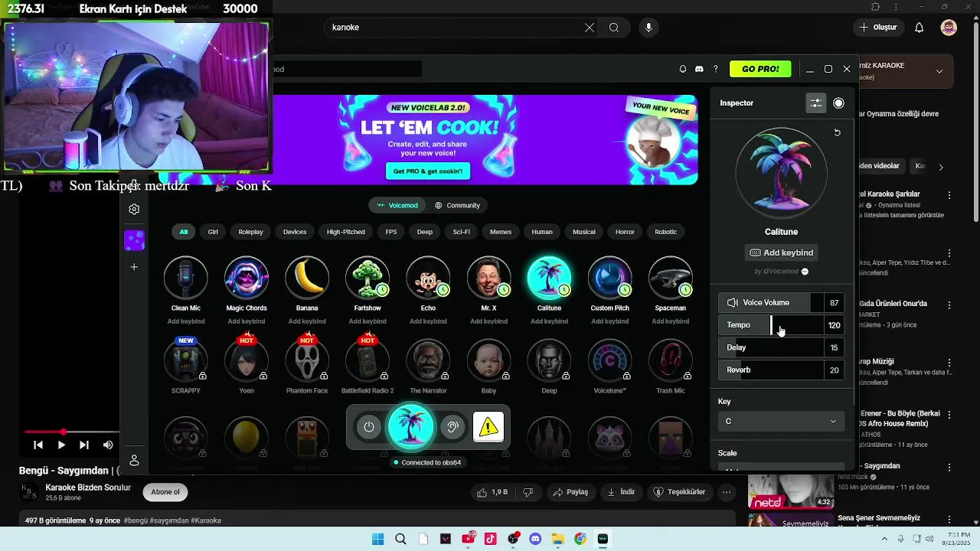Open Discord from the taskbar
Screen dimensions: 980x551
click(x=535, y=539)
